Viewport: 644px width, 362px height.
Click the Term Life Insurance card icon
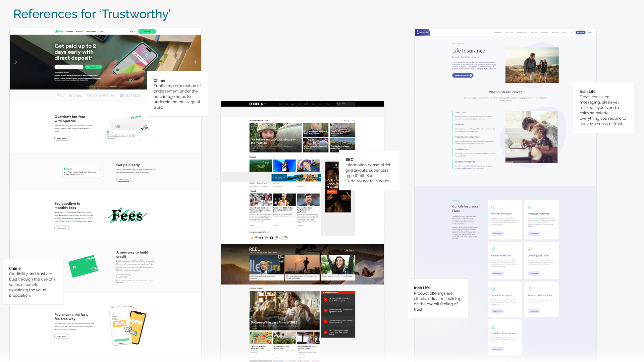(x=493, y=289)
